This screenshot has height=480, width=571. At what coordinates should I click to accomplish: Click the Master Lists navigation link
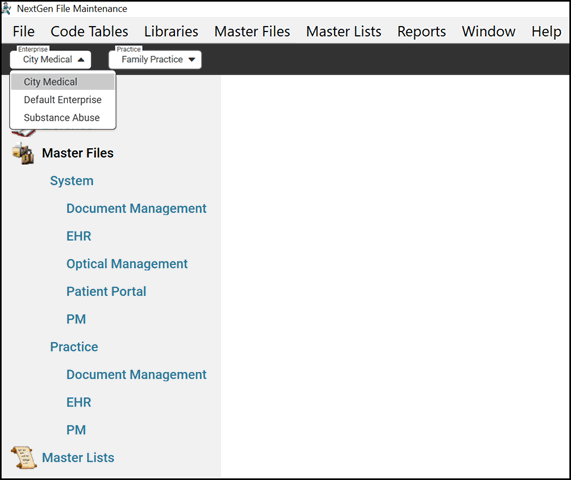(x=78, y=457)
